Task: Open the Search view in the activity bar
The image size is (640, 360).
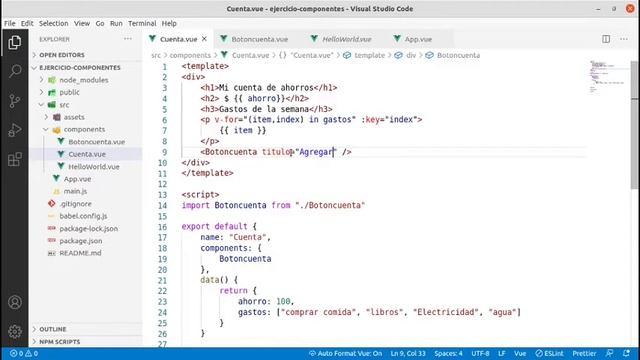Action: pyautogui.click(x=15, y=71)
